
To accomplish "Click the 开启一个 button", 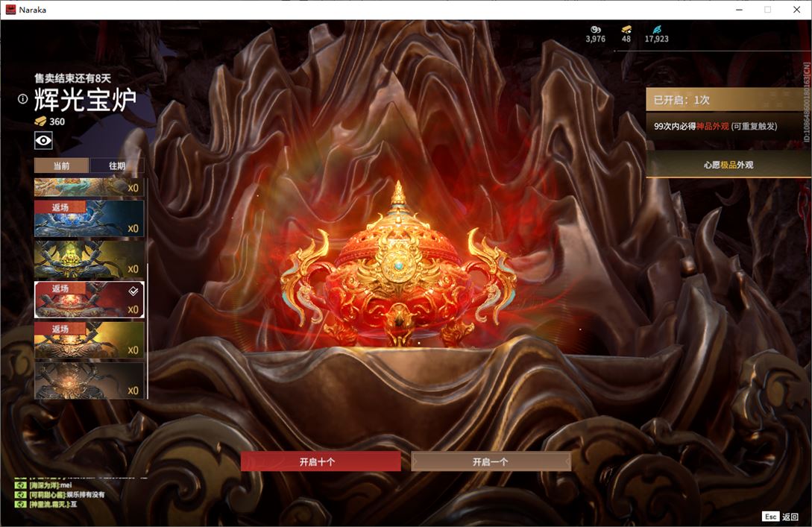I will [x=491, y=461].
